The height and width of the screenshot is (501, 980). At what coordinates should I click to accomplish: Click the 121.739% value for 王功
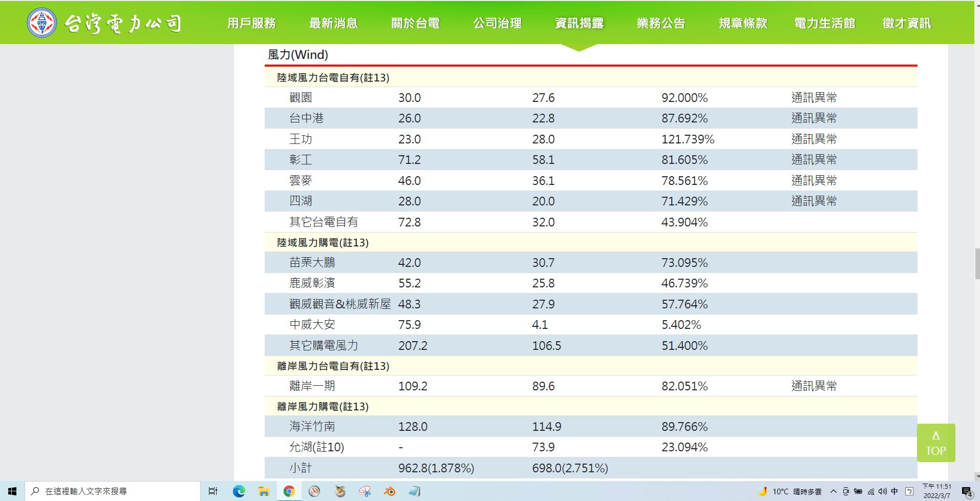pos(688,139)
